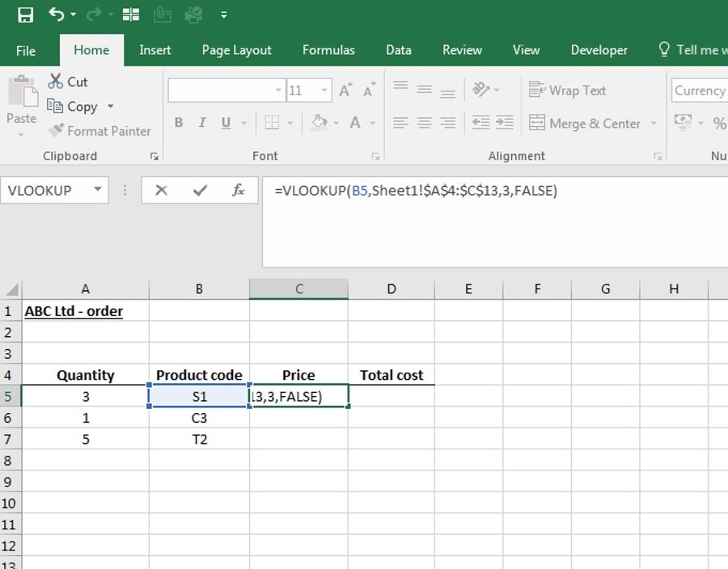Select row 6 header
This screenshot has width=728, height=569.
tap(8, 419)
